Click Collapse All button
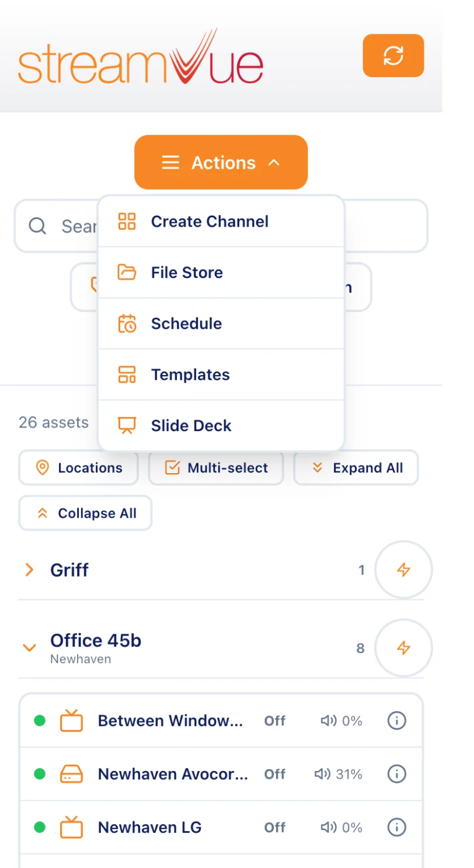 pos(85,513)
